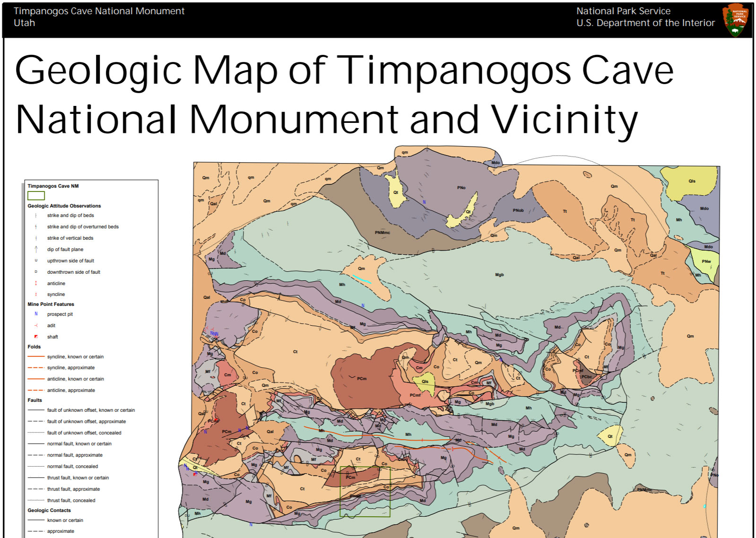Screen dimensions: 756x538
Task: Click the solid orange 'syncline, known or certain' line sample
Action: [36, 356]
